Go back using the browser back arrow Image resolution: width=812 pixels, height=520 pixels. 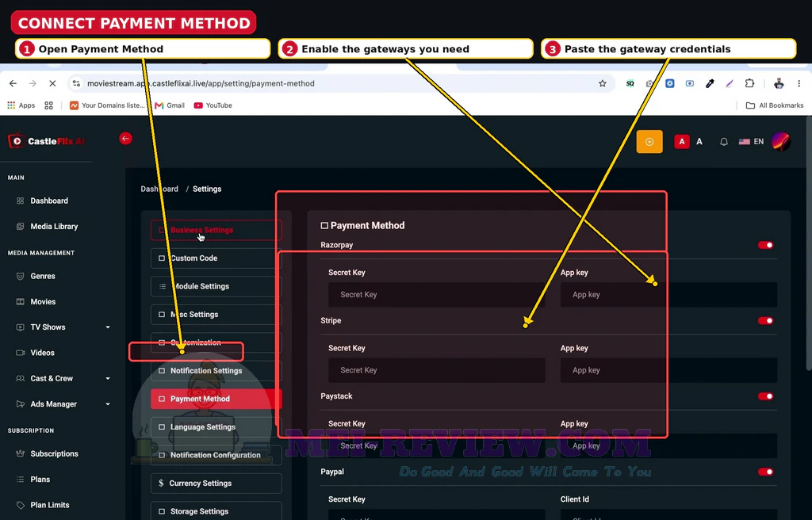pos(13,83)
